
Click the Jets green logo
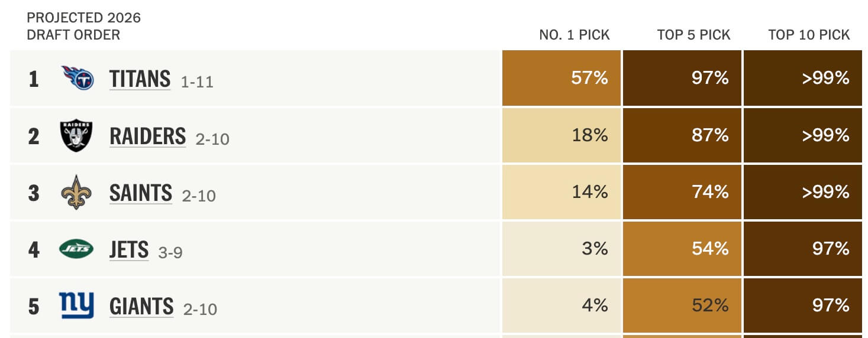pyautogui.click(x=76, y=249)
